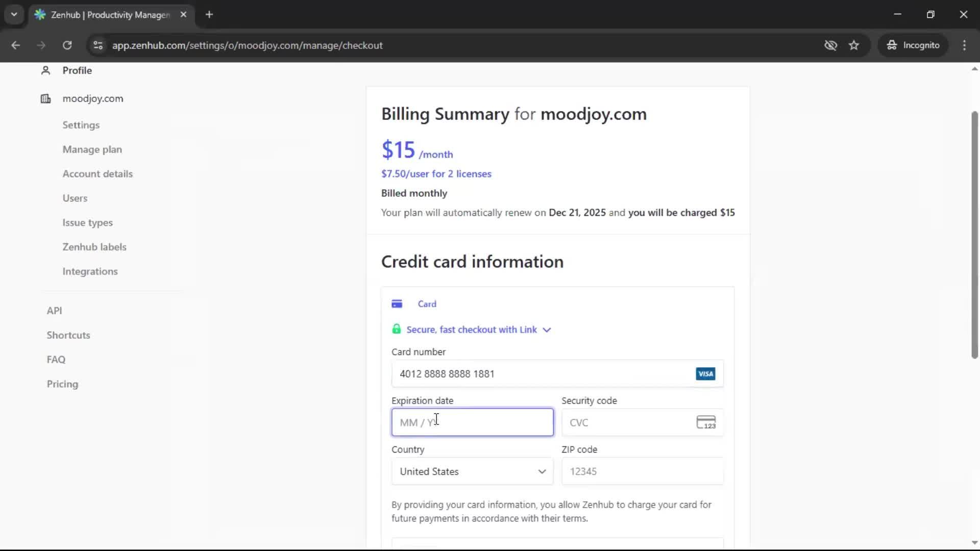The width and height of the screenshot is (980, 551).
Task: Select the Card payment method icon
Action: [398, 303]
